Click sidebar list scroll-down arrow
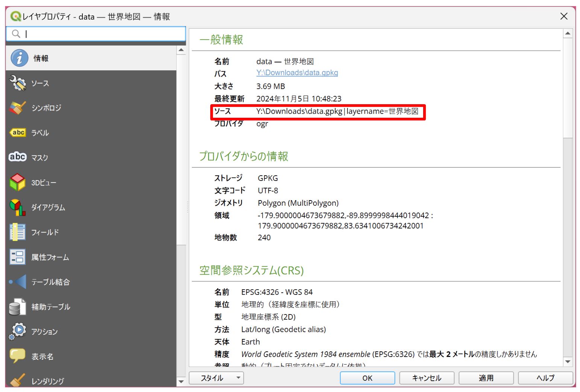 (181, 381)
